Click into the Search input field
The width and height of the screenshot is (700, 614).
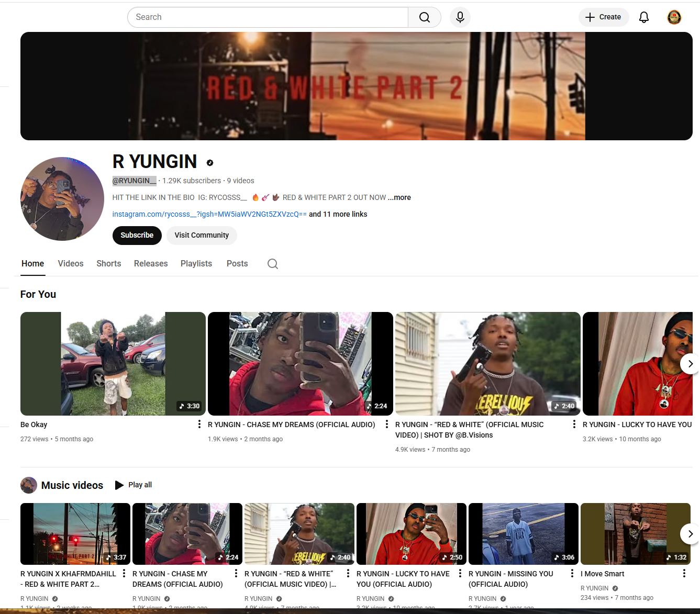coord(267,17)
